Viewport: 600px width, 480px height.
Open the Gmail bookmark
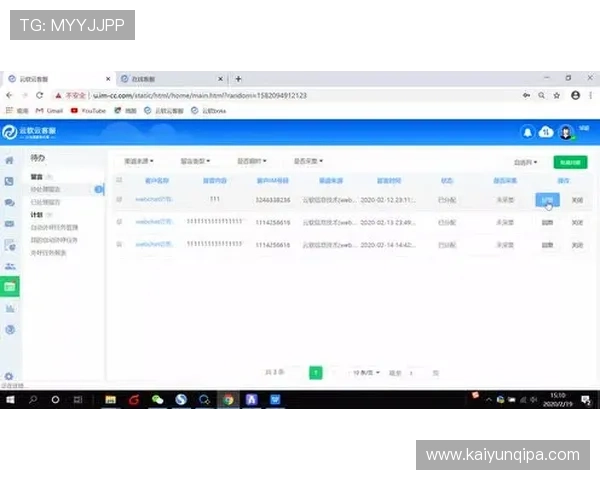pyautogui.click(x=49, y=111)
